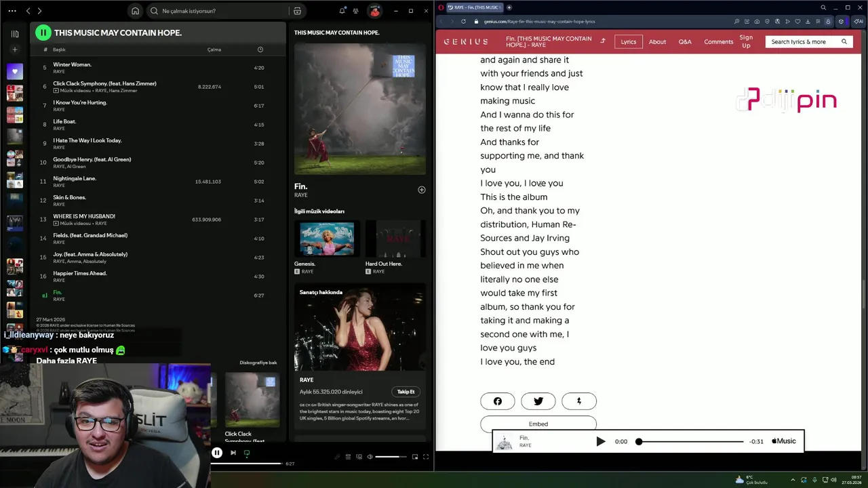Open the Genesis. music video thumbnail
The image size is (868, 488).
(327, 239)
